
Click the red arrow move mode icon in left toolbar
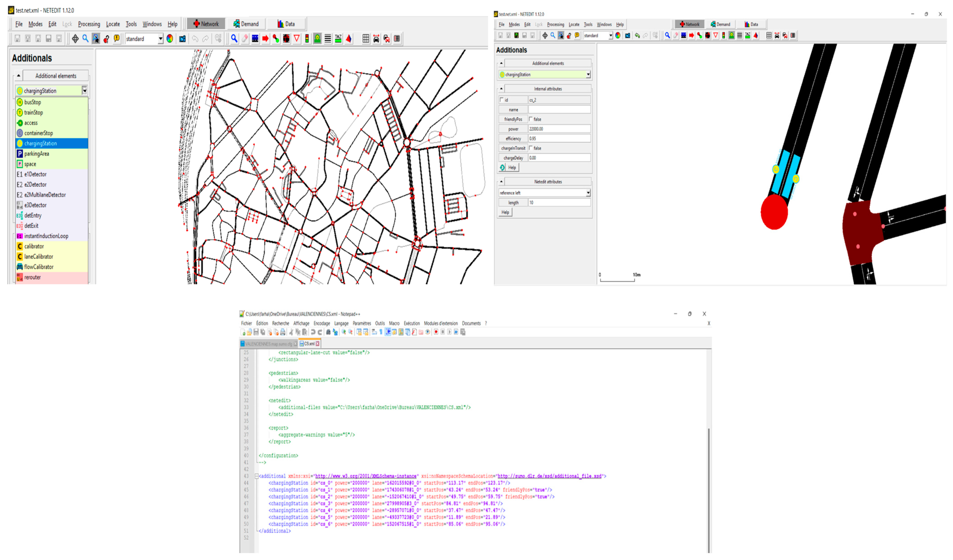(265, 39)
